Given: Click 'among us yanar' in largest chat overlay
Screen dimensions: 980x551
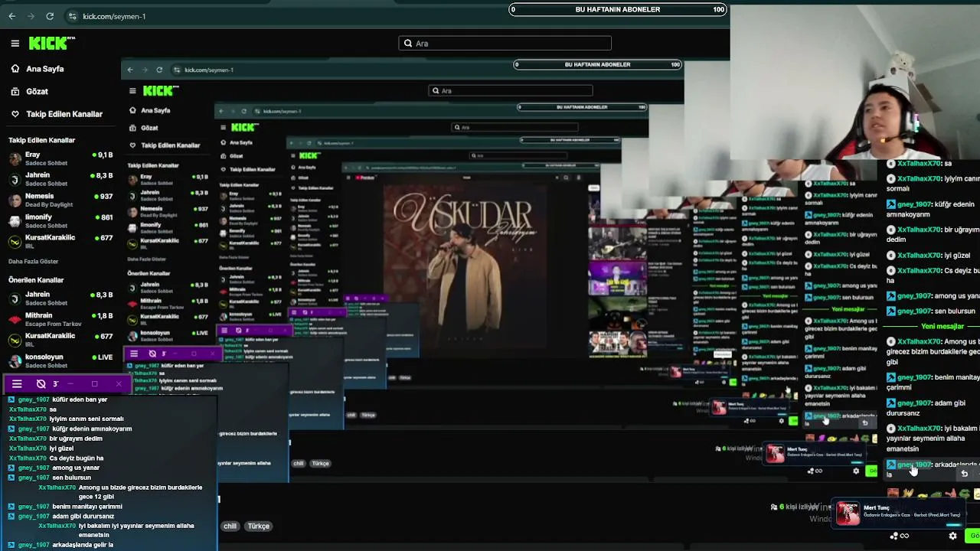Looking at the screenshot, I should point(76,468).
